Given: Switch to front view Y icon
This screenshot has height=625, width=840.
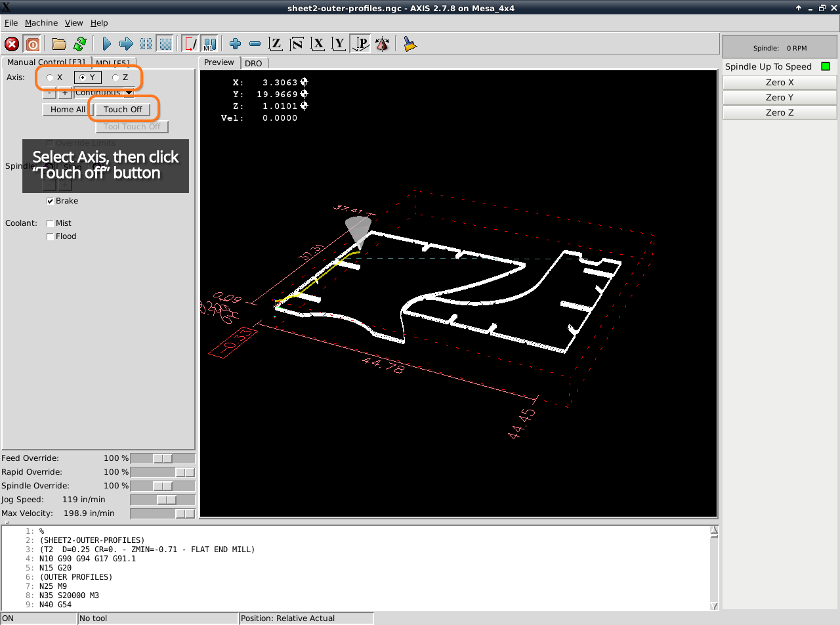Looking at the screenshot, I should [x=339, y=44].
